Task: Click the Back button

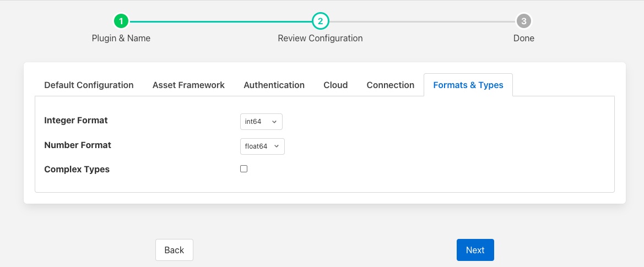Action: tap(174, 250)
